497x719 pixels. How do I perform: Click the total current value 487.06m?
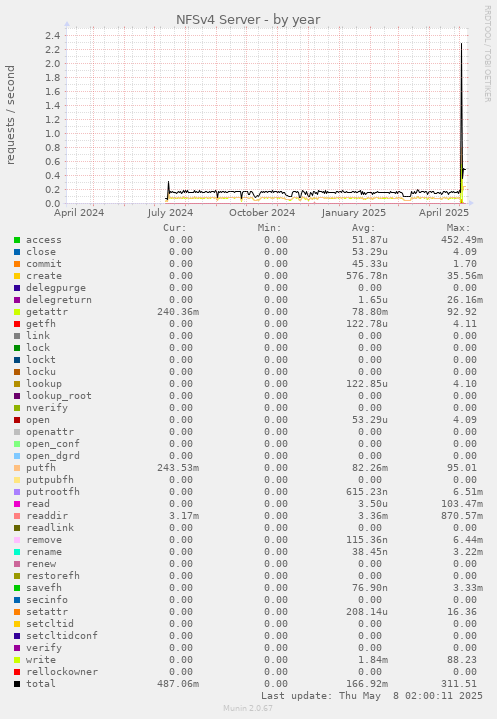178,684
